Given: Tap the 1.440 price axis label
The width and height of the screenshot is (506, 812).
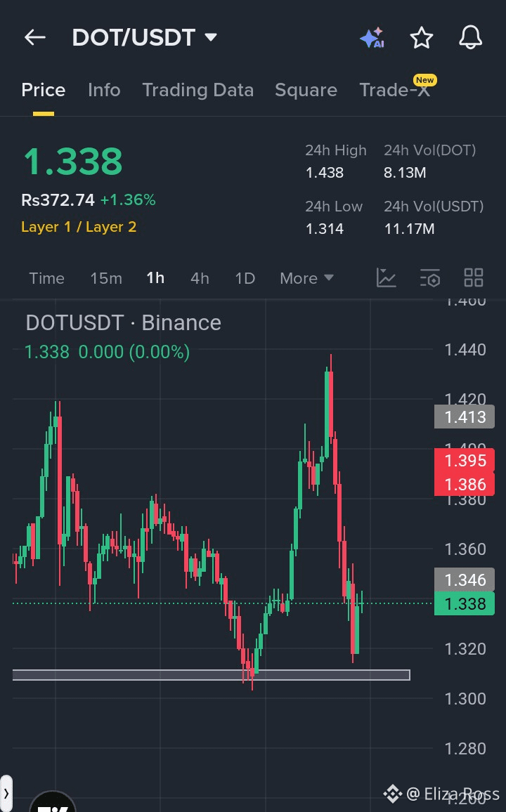Looking at the screenshot, I should point(465,350).
